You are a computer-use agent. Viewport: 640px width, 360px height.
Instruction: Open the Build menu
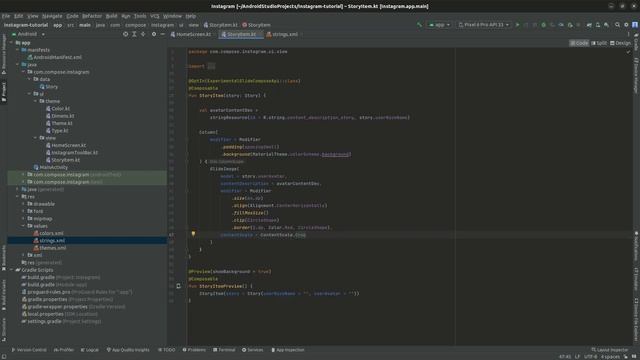[111, 16]
